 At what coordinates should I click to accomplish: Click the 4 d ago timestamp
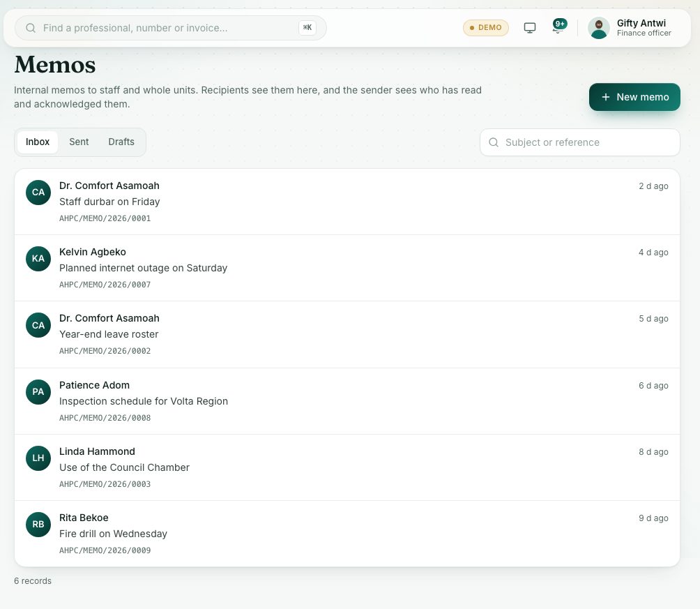pyautogui.click(x=653, y=252)
